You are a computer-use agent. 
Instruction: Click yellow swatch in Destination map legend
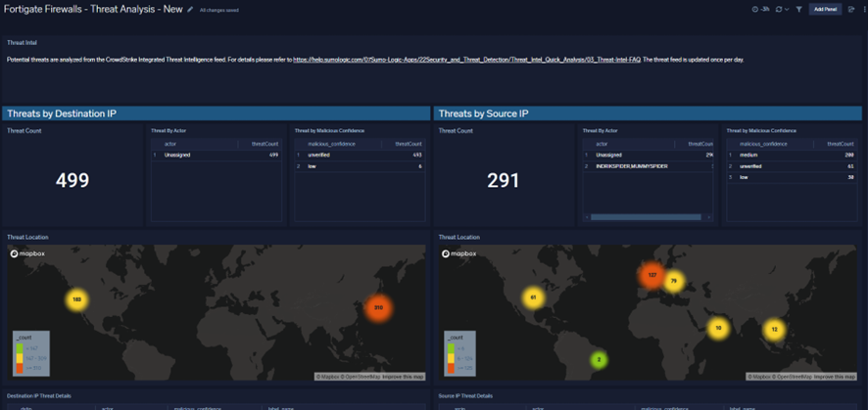point(19,357)
